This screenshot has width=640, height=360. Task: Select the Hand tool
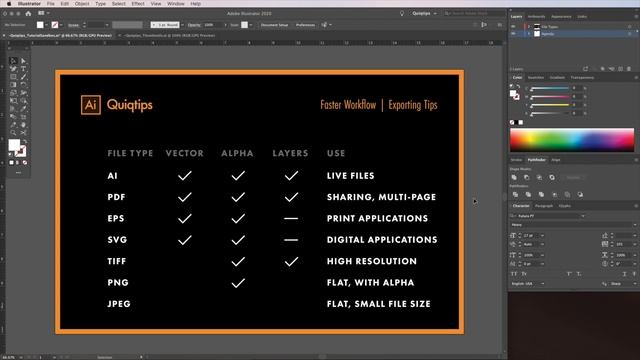click(24, 124)
